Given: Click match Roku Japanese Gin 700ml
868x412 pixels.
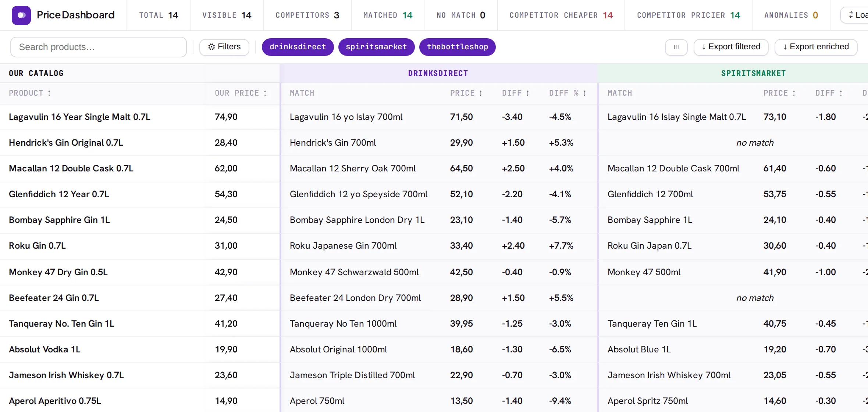Looking at the screenshot, I should pyautogui.click(x=343, y=246).
